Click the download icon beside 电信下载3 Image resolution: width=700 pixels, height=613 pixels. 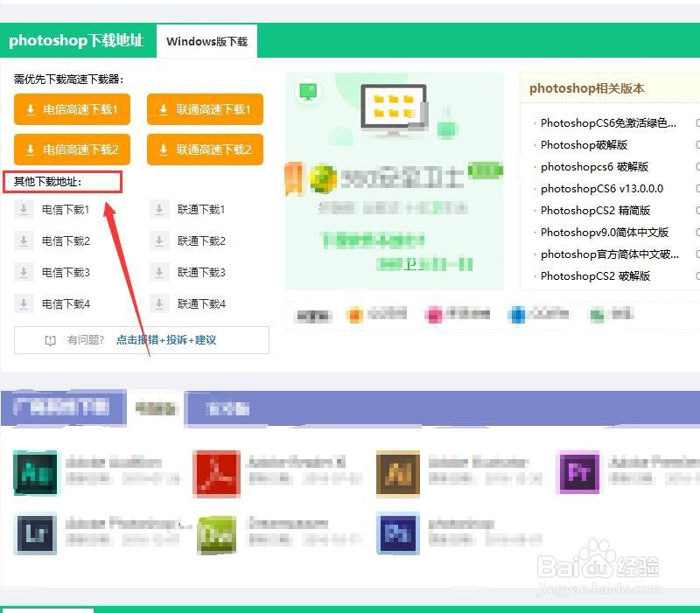coord(24,272)
